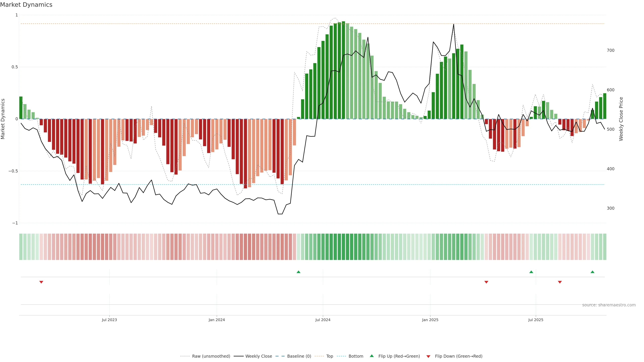644x362 pixels.
Task: Click the red flip-down marker after Jan 2025
Action: point(486,282)
